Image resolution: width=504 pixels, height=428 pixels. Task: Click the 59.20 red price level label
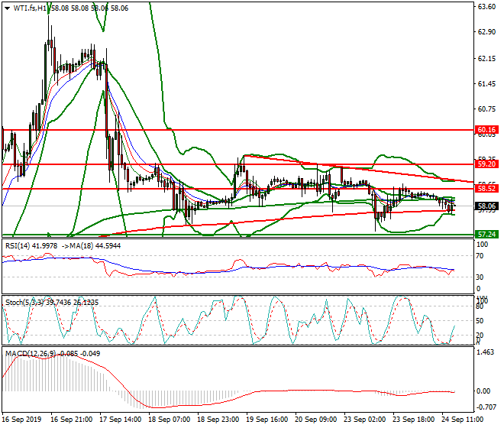click(486, 164)
